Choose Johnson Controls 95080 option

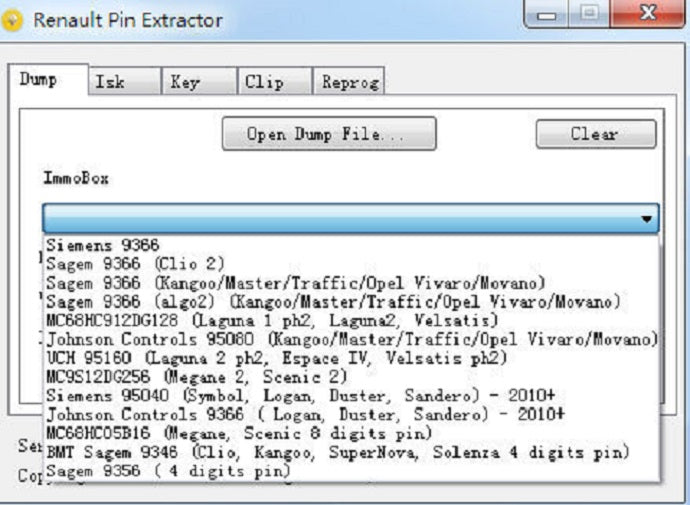(x=350, y=340)
